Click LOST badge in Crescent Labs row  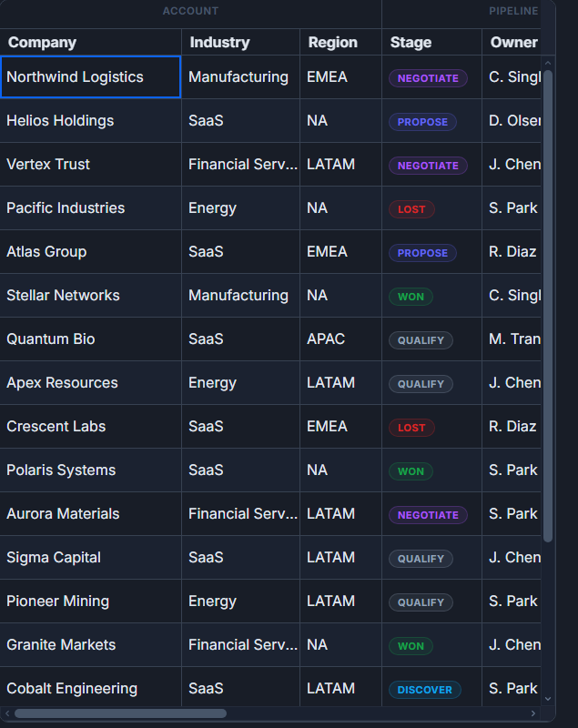click(411, 428)
